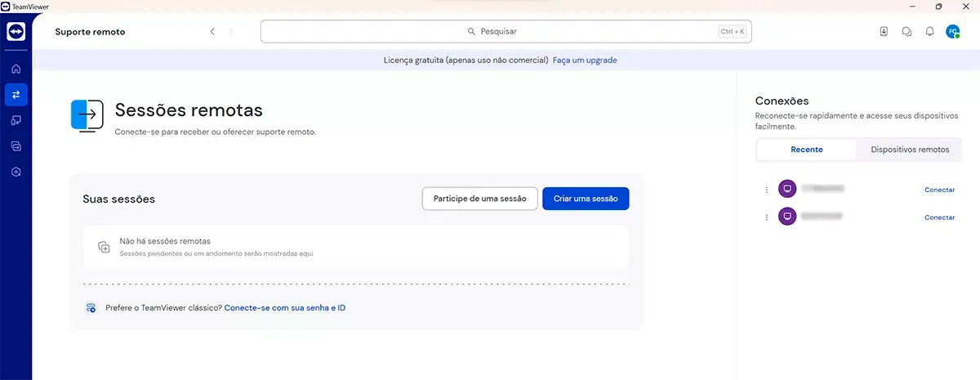The image size is (980, 380).
Task: Click the Não há sessões remotas text
Action: coord(165,241)
